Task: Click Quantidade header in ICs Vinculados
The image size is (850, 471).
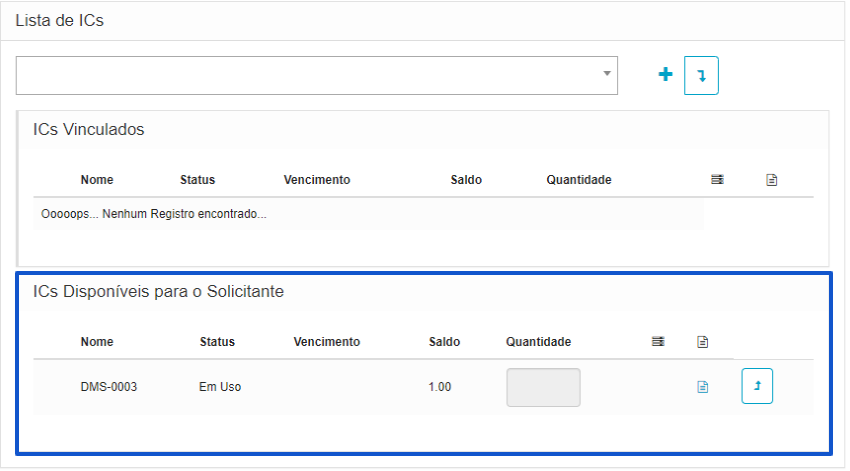Action: pos(579,180)
